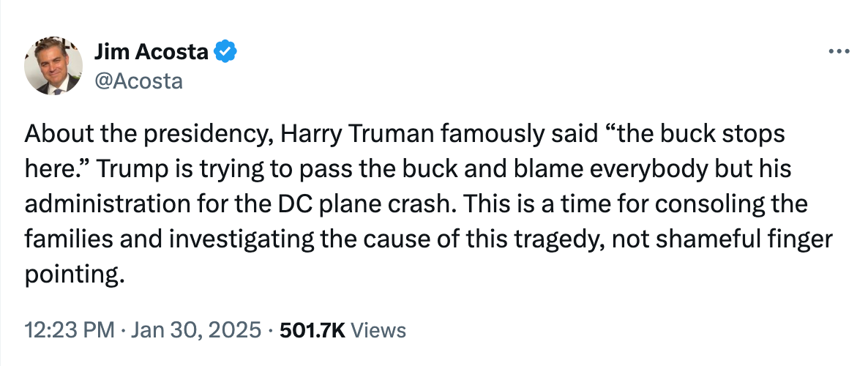868x366 pixels.
Task: Open the three-dot more options menu
Action: pyautogui.click(x=837, y=52)
